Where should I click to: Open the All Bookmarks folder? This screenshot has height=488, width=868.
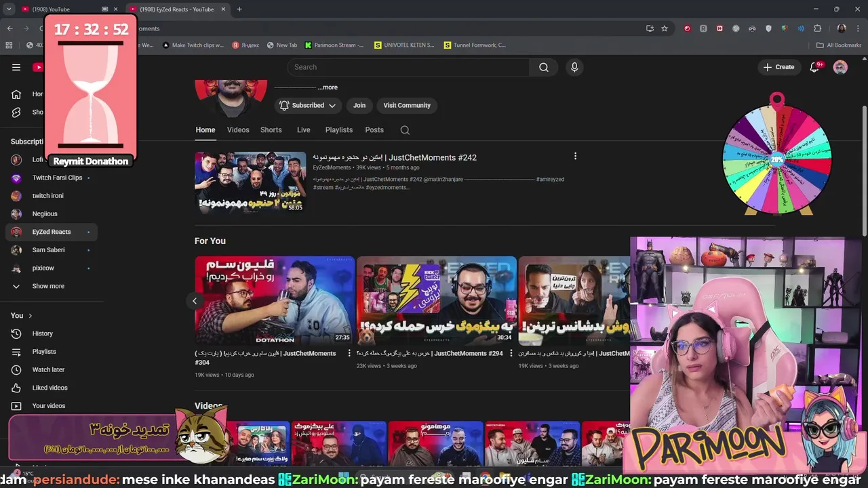(838, 45)
